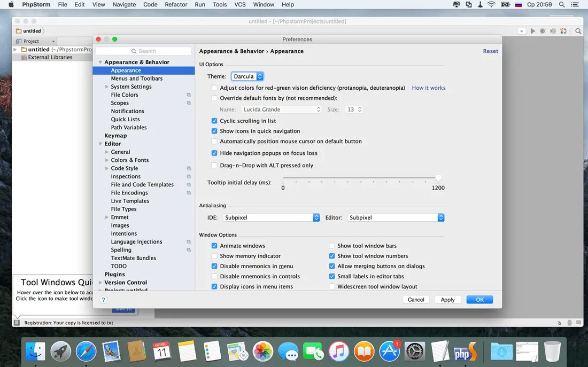Image resolution: width=588 pixels, height=367 pixels.
Task: Open the Refactor menu
Action: click(x=176, y=4)
